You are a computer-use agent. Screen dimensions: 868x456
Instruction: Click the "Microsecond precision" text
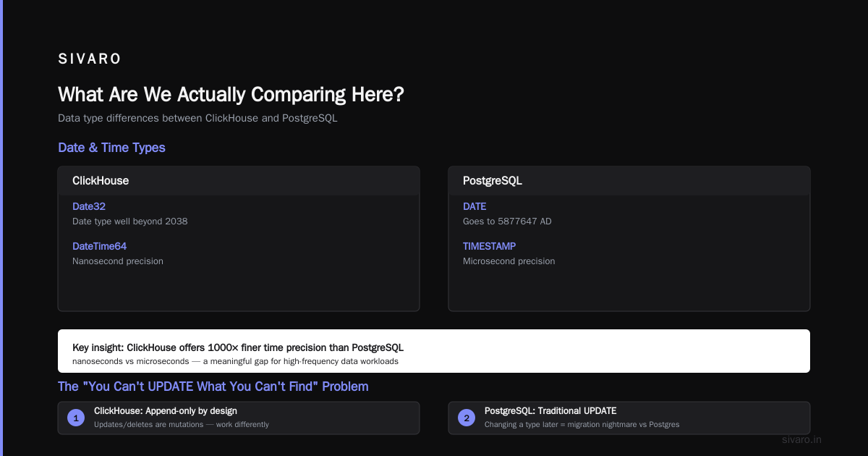pyautogui.click(x=509, y=261)
